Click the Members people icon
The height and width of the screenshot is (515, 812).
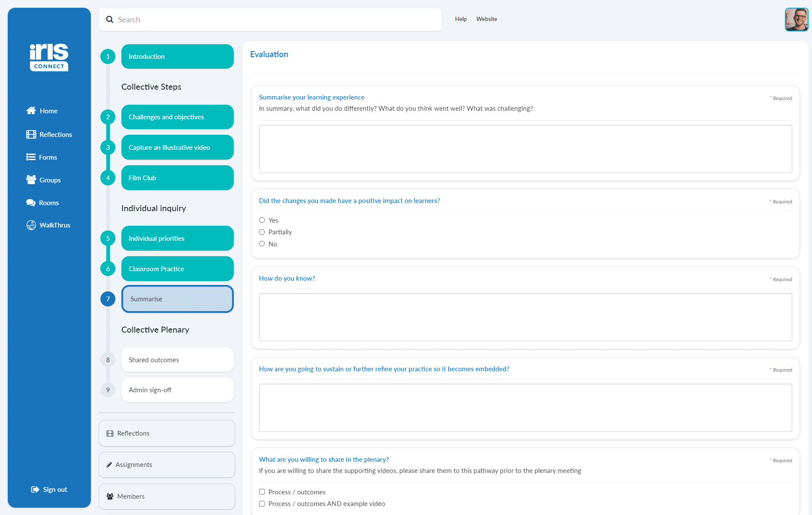click(110, 496)
